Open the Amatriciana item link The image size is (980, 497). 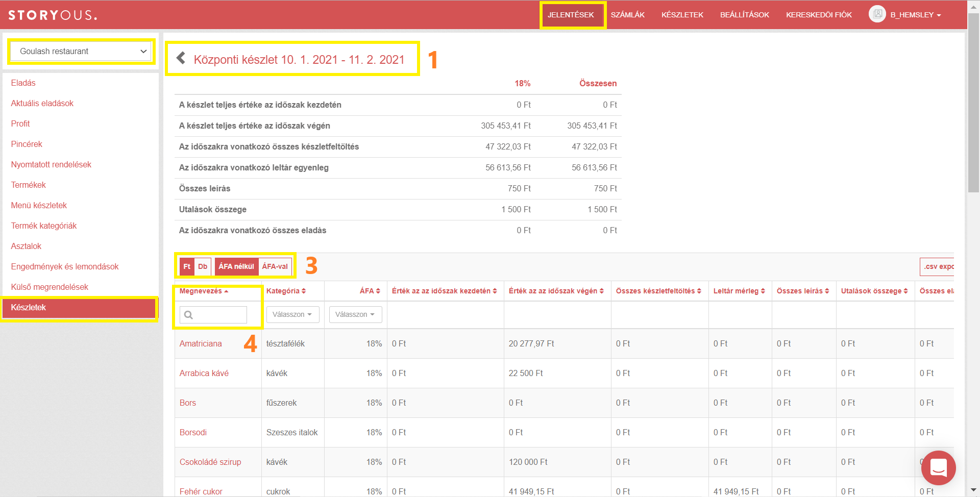[201, 343]
